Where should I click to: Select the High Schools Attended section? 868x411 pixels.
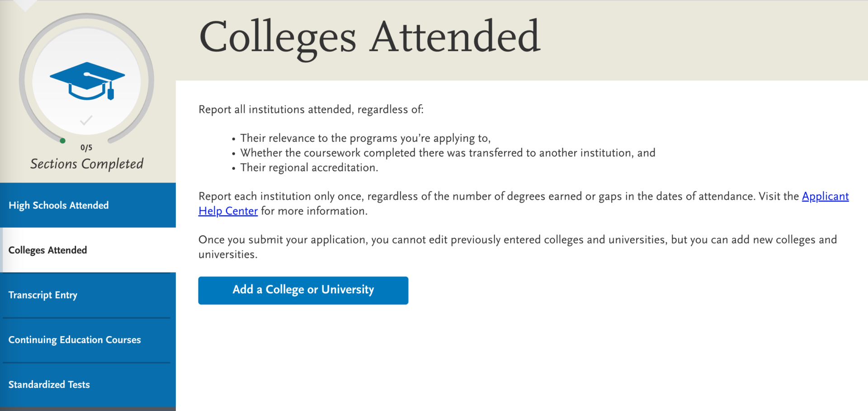click(58, 205)
